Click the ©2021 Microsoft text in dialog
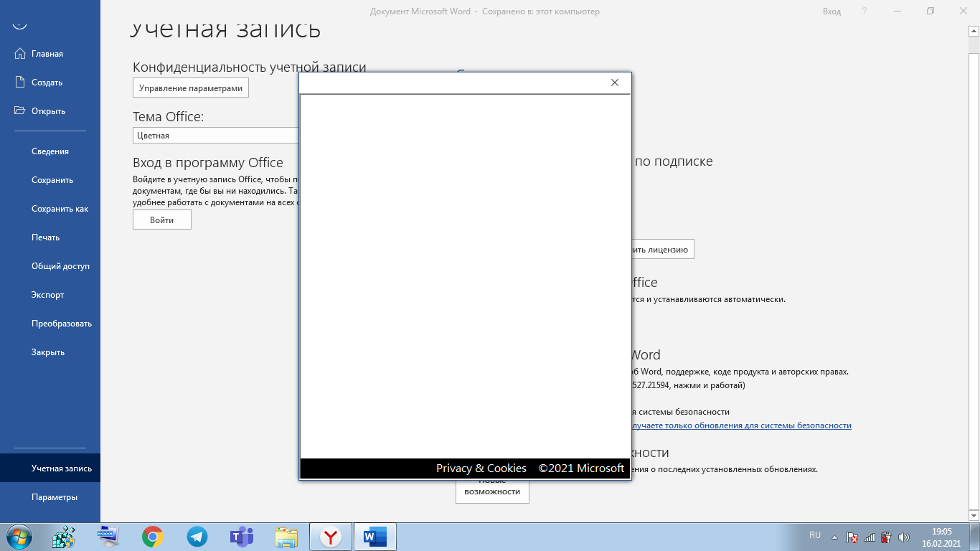Image resolution: width=980 pixels, height=551 pixels. click(581, 468)
